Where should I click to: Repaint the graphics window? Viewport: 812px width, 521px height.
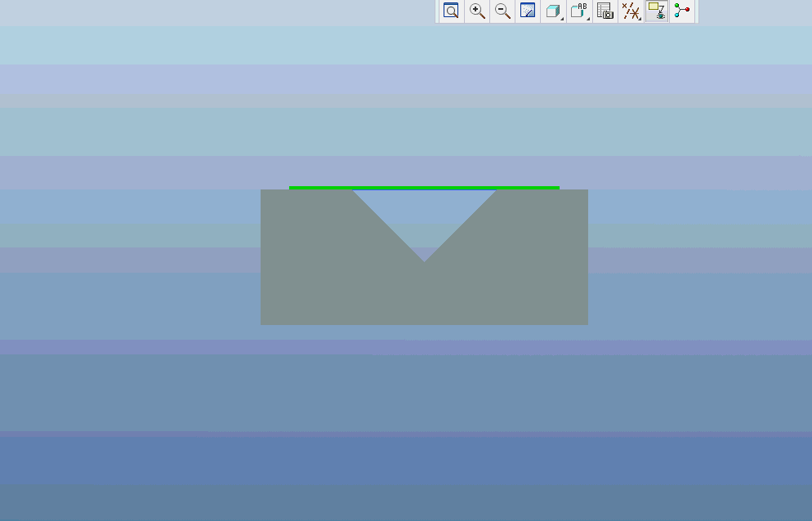(528, 11)
